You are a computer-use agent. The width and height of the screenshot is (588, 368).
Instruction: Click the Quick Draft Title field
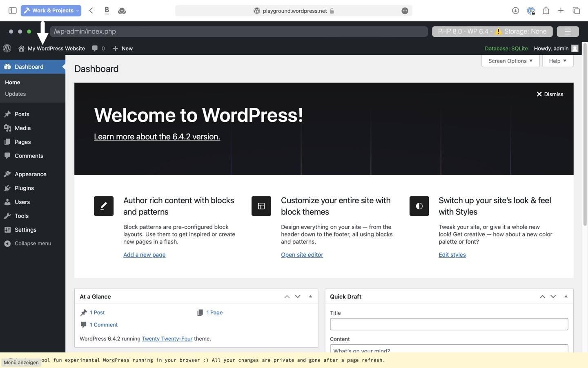coord(449,324)
